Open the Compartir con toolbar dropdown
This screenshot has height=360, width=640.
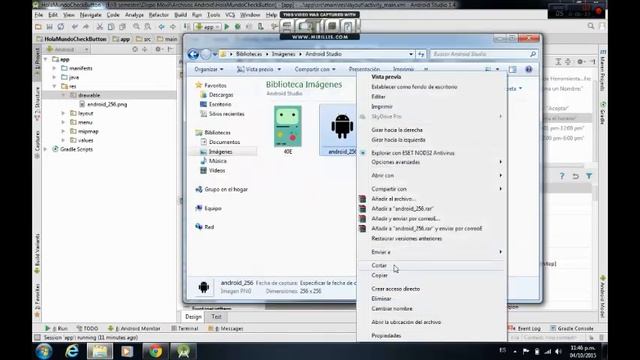pos(315,69)
